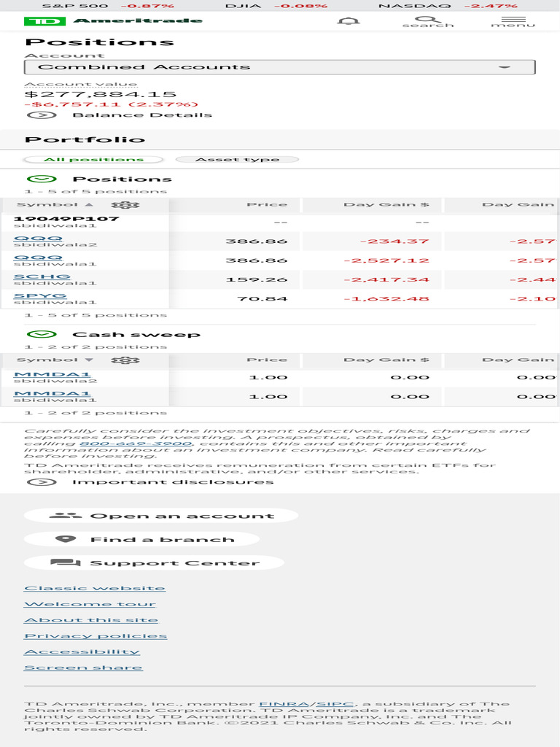Open QQQ symbol link for sbidiwala1

[x=38, y=258]
